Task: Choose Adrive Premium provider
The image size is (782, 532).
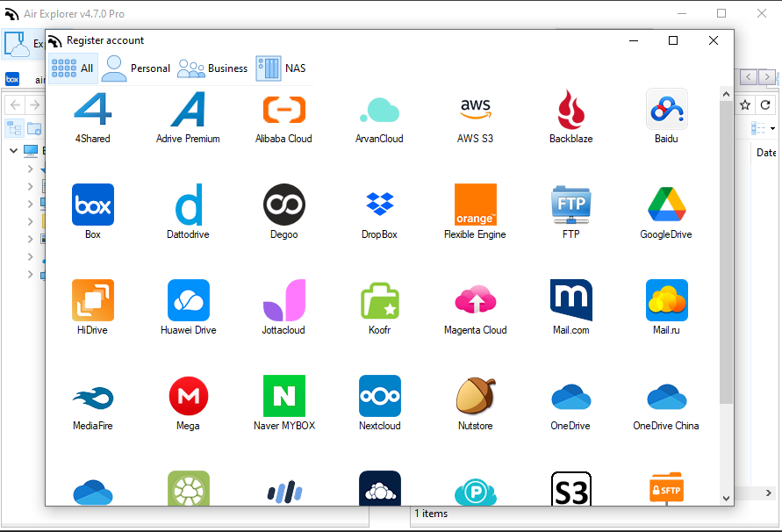Action: coord(188,118)
